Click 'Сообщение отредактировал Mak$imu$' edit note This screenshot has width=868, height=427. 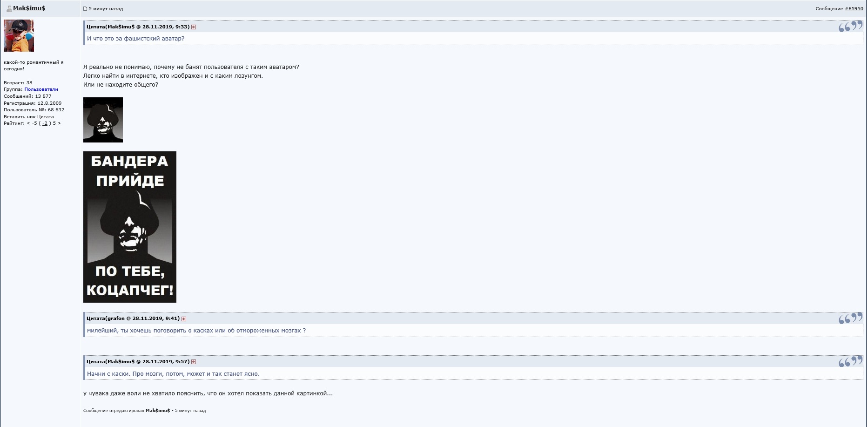144,411
